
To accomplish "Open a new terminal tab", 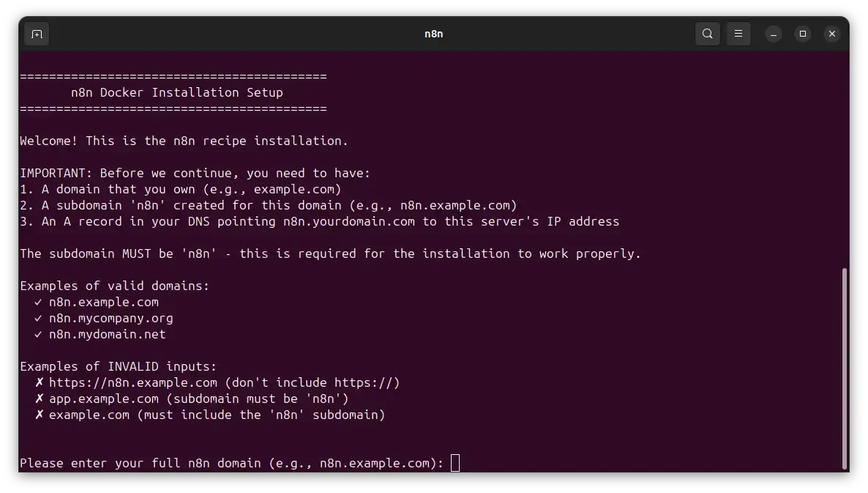I will click(37, 34).
